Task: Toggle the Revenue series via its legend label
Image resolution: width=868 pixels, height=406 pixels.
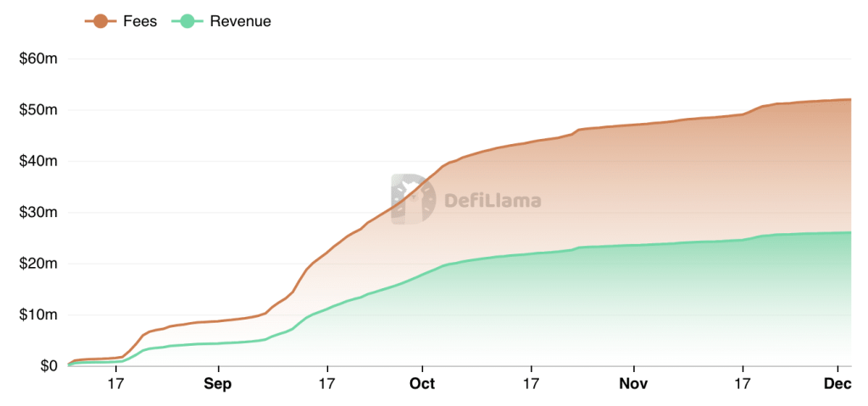Action: click(240, 21)
